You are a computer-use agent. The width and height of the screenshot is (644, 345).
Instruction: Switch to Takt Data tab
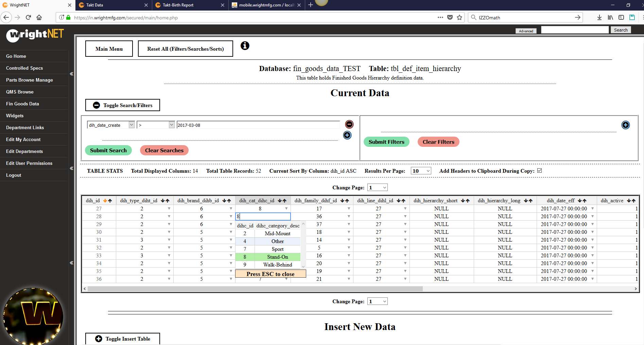tap(113, 5)
